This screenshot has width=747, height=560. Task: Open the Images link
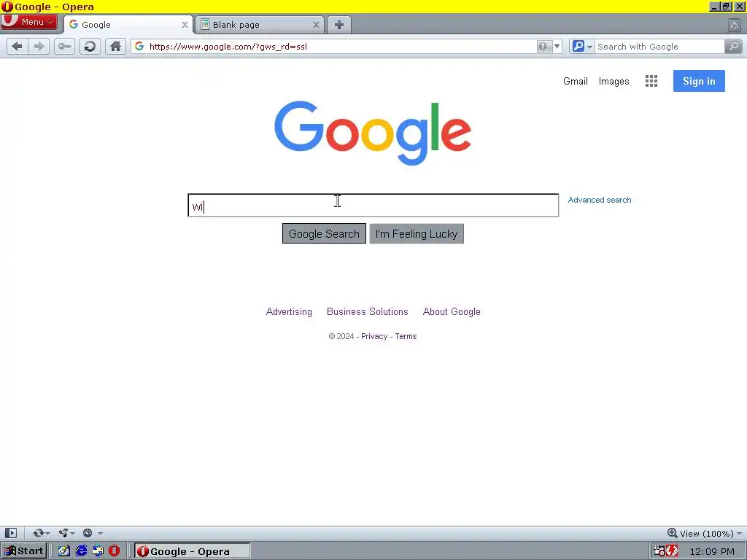pos(614,82)
